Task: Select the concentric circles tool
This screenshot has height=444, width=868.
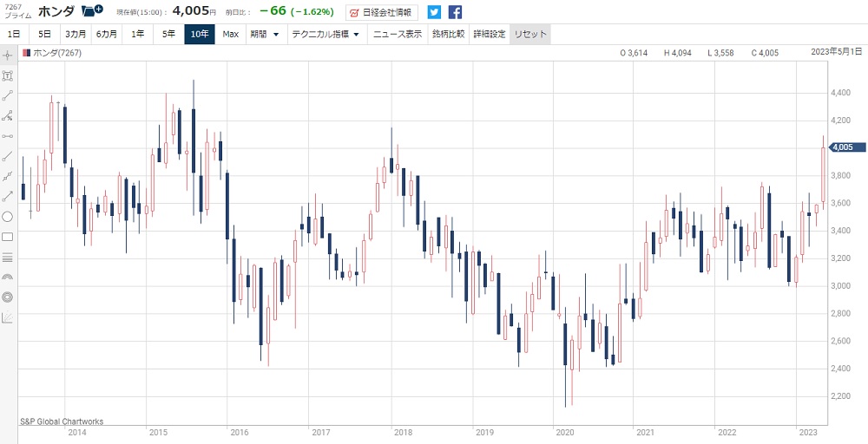Action: coord(8,297)
